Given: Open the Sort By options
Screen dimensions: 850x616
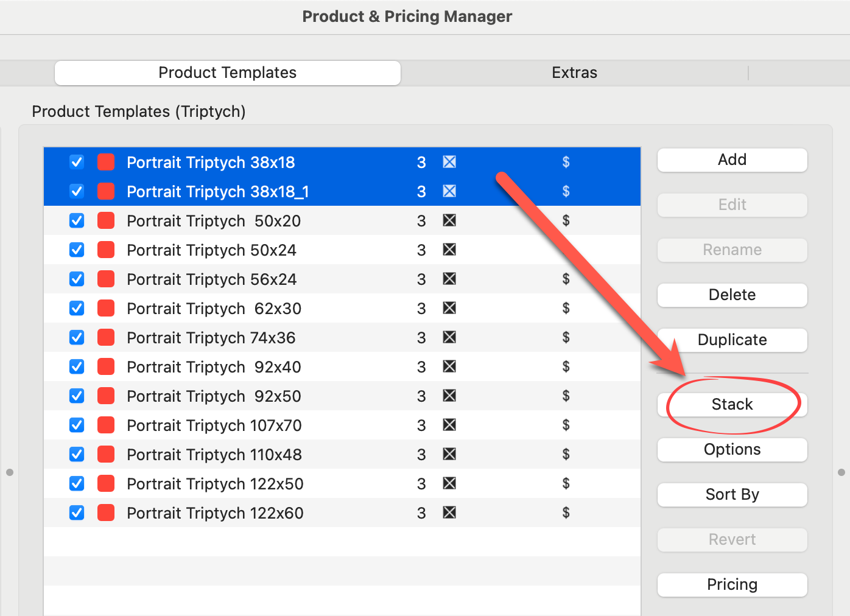Looking at the screenshot, I should click(x=732, y=494).
